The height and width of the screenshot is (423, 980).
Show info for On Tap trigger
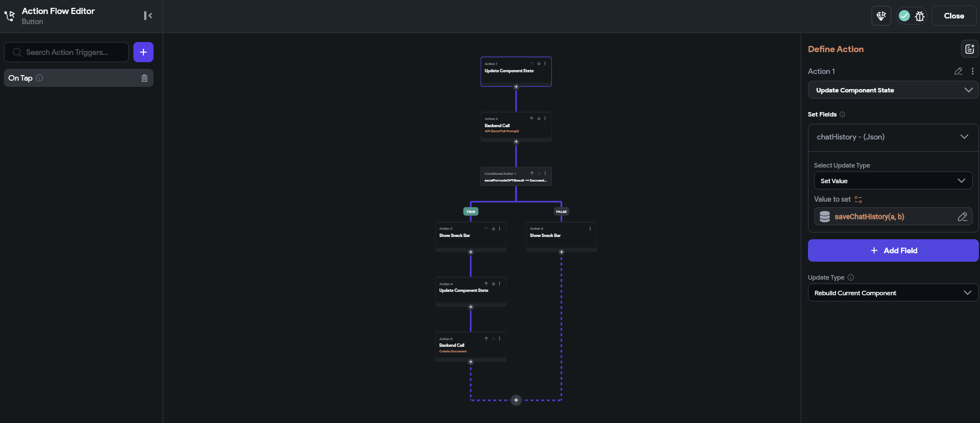click(x=39, y=78)
